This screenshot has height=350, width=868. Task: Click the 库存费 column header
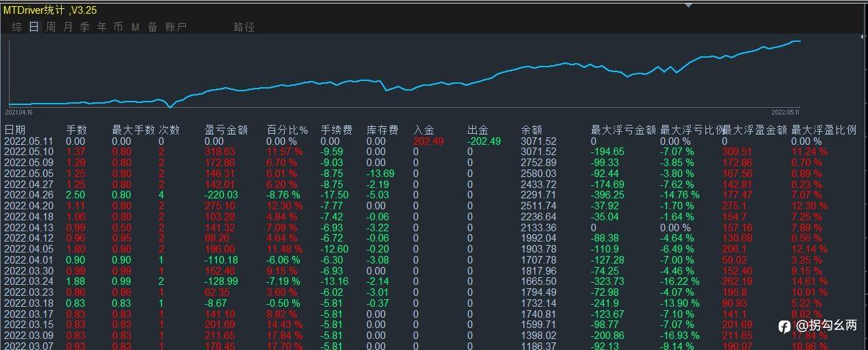[x=382, y=130]
